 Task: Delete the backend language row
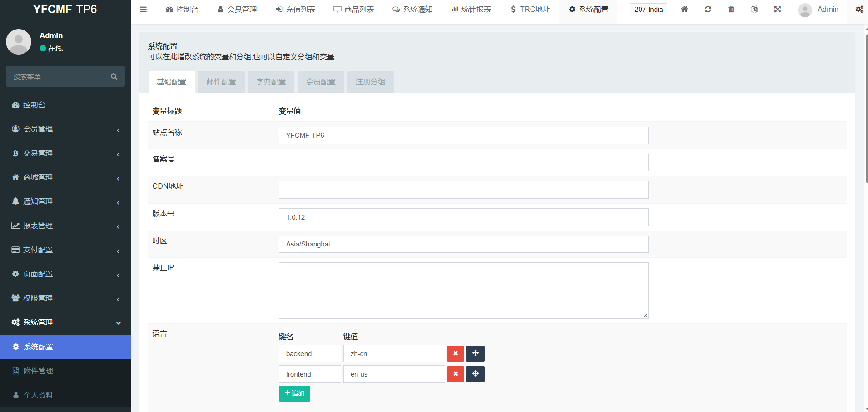tap(455, 353)
